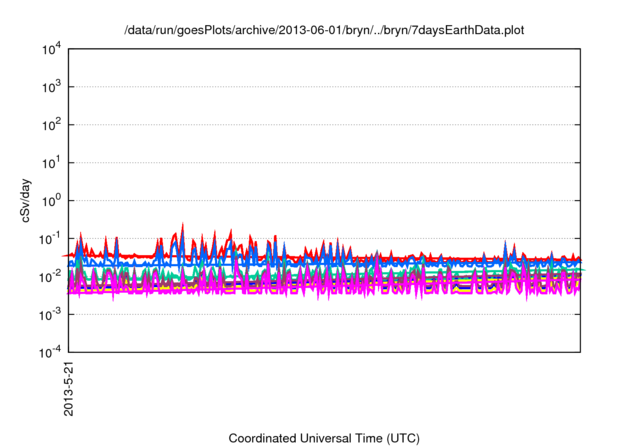This screenshot has height=448, width=640.
Task: Click the 10^-4 y-axis tick label
Action: click(x=50, y=352)
